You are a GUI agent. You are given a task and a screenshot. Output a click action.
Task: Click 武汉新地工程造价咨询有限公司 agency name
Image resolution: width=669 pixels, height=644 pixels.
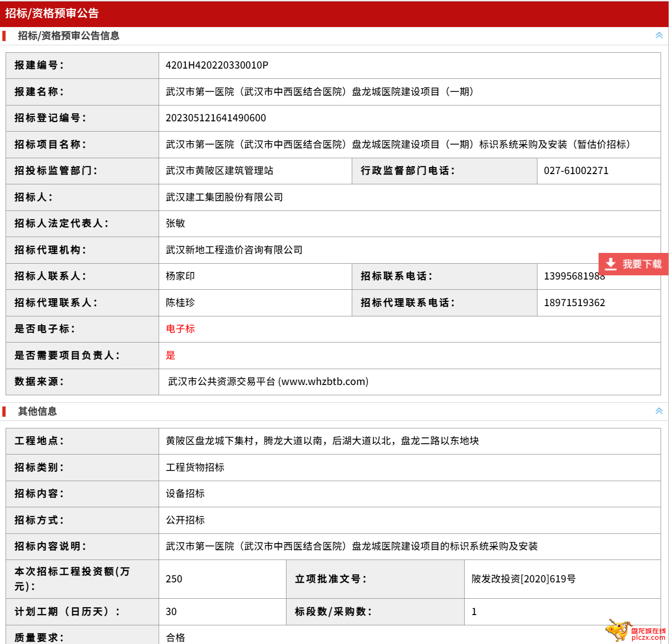tap(234, 250)
